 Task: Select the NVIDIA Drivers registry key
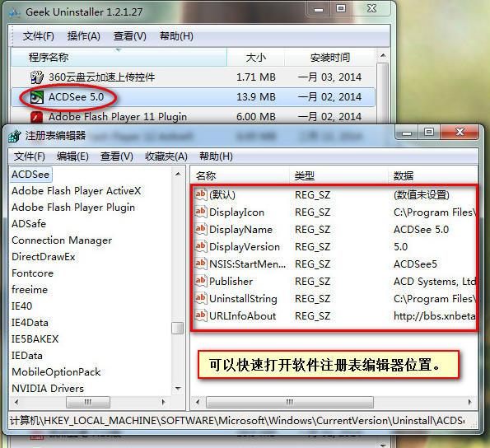pos(48,389)
